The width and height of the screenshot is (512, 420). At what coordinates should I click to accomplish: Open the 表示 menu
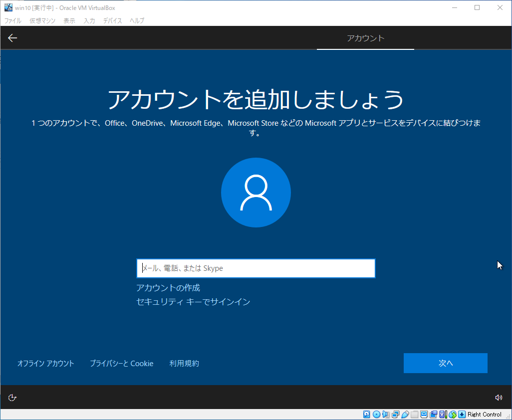(69, 20)
